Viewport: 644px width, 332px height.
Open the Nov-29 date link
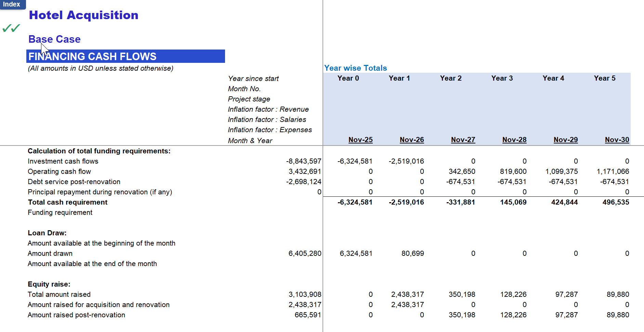565,140
